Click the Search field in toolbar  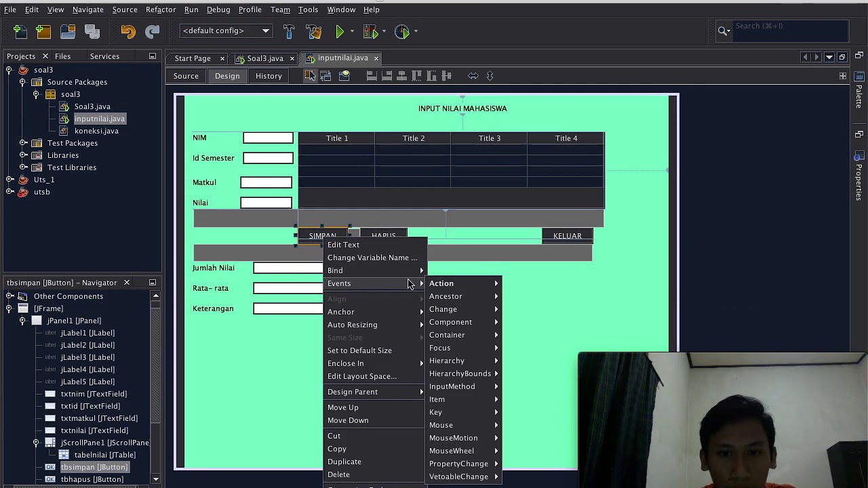[x=790, y=30]
